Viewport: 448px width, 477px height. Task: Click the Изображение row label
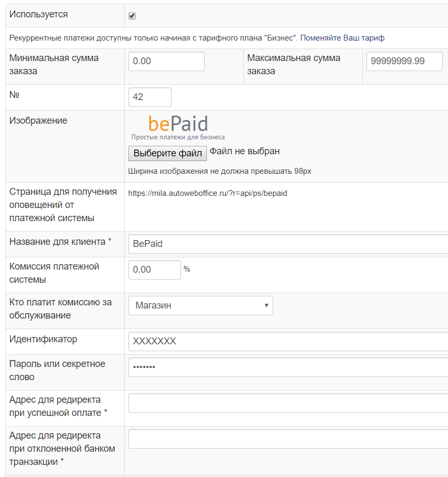tap(38, 121)
